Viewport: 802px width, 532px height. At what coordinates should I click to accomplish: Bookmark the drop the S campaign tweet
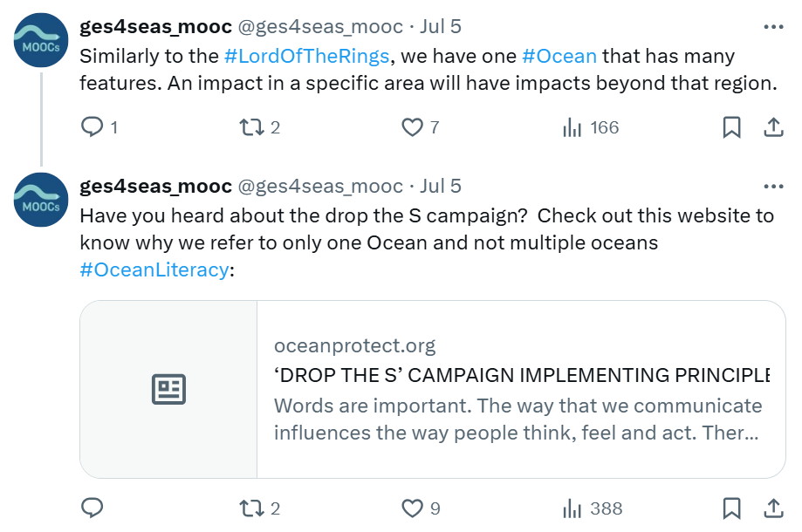pyautogui.click(x=731, y=508)
